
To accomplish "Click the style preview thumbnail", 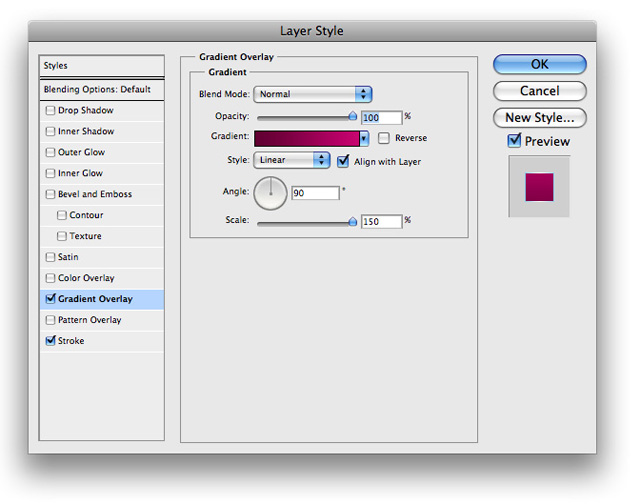I will point(539,187).
